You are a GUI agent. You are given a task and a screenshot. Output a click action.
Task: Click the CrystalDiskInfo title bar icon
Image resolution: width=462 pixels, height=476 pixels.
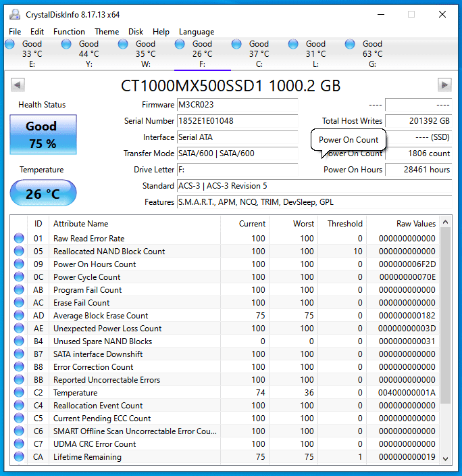pyautogui.click(x=15, y=14)
